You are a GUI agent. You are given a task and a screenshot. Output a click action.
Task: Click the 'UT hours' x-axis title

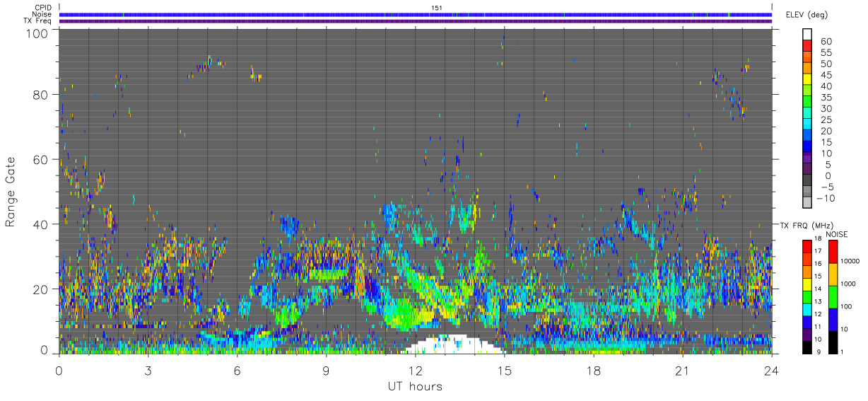pyautogui.click(x=415, y=386)
